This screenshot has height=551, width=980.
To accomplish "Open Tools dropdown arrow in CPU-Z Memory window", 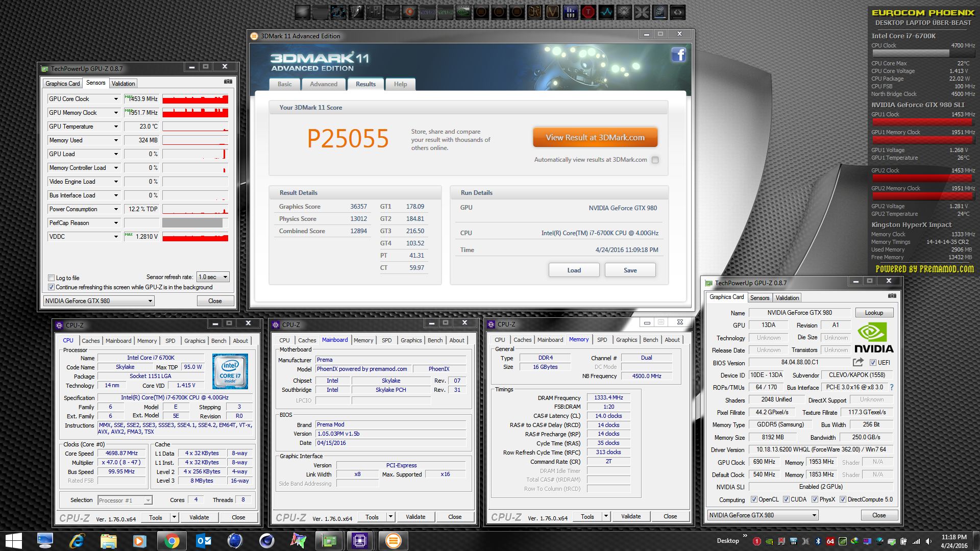I will (606, 517).
